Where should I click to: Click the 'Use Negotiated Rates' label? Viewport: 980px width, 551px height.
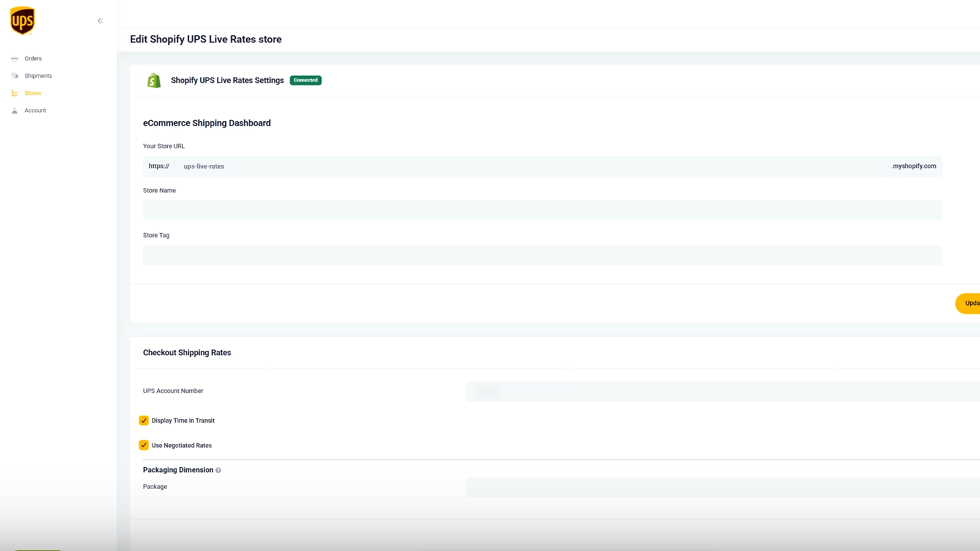click(182, 446)
